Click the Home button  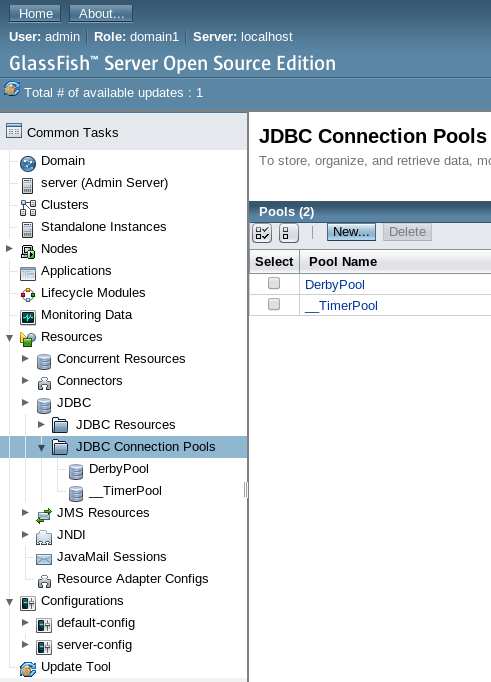[36, 13]
